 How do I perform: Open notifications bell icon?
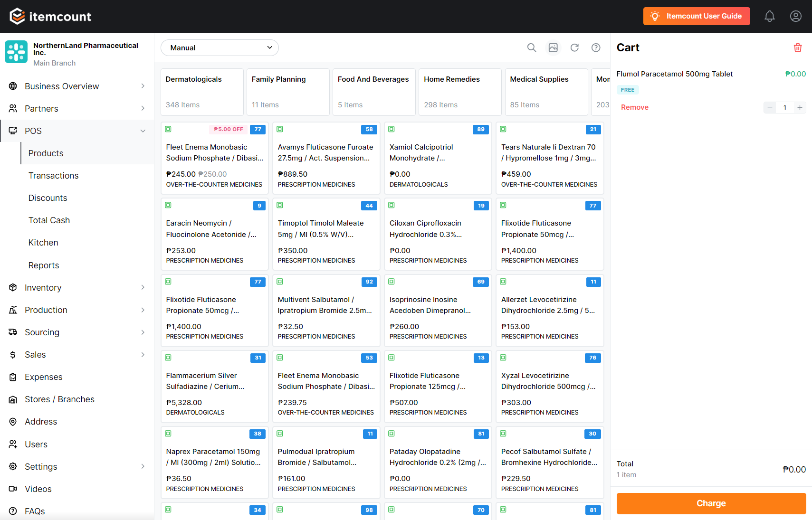(770, 16)
